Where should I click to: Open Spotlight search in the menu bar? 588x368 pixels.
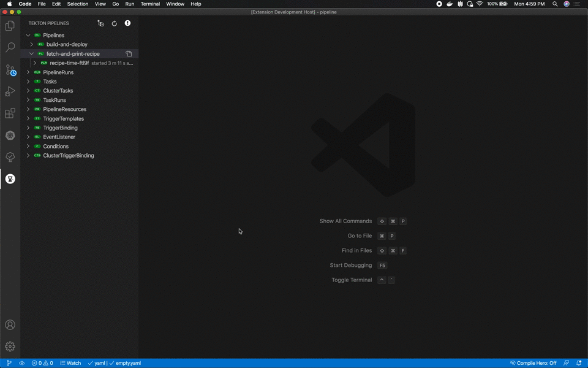(555, 4)
